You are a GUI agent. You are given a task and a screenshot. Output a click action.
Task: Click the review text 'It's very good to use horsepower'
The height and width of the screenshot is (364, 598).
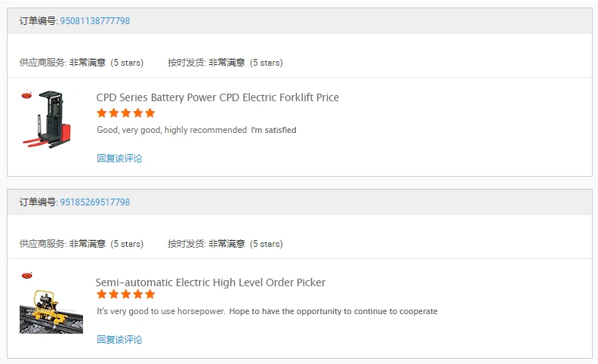click(x=161, y=311)
